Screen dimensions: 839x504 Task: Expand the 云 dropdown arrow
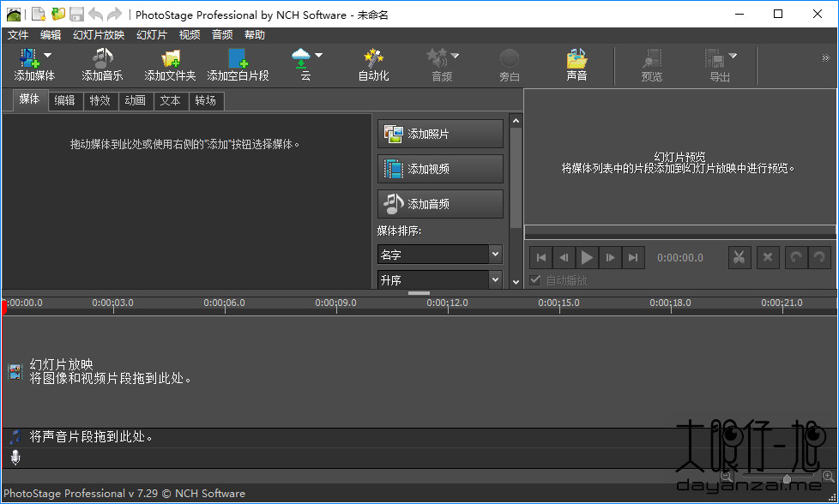point(319,55)
